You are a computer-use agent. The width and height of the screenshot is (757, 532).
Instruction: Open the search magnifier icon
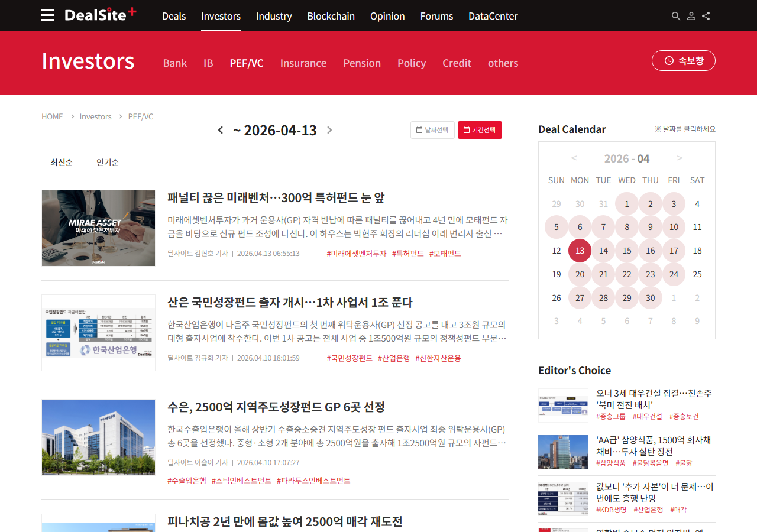click(x=676, y=16)
